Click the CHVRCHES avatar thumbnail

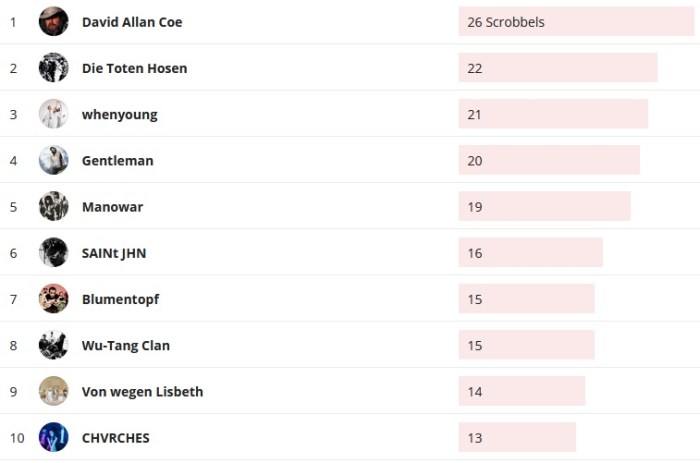[x=54, y=438]
